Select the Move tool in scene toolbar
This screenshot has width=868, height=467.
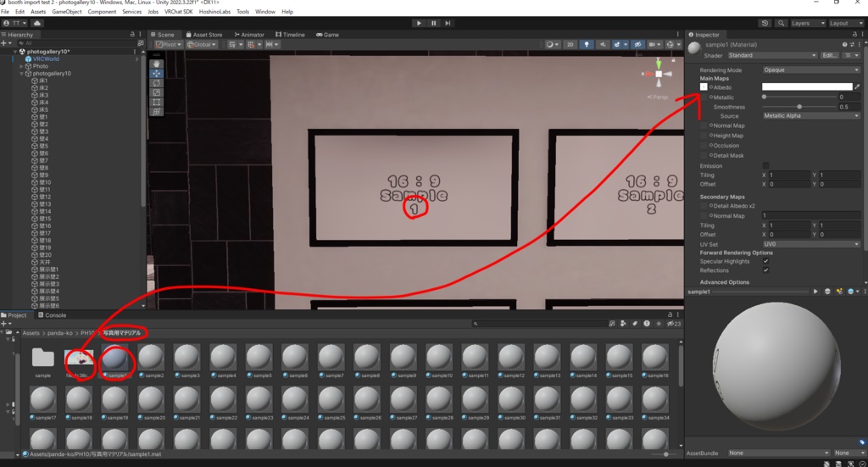[x=157, y=73]
